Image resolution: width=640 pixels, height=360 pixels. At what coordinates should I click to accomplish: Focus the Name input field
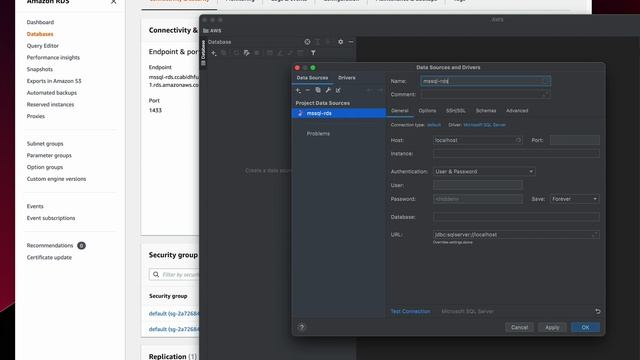tap(485, 81)
